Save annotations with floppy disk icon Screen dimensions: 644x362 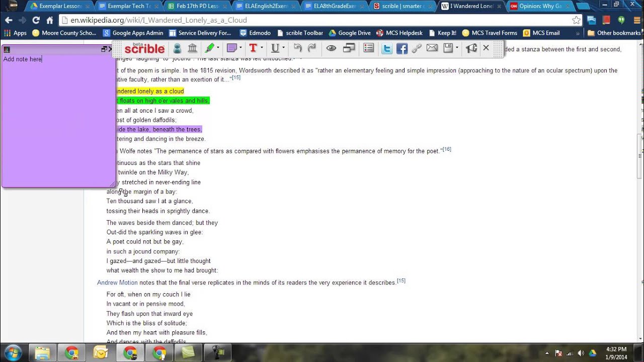click(x=448, y=48)
